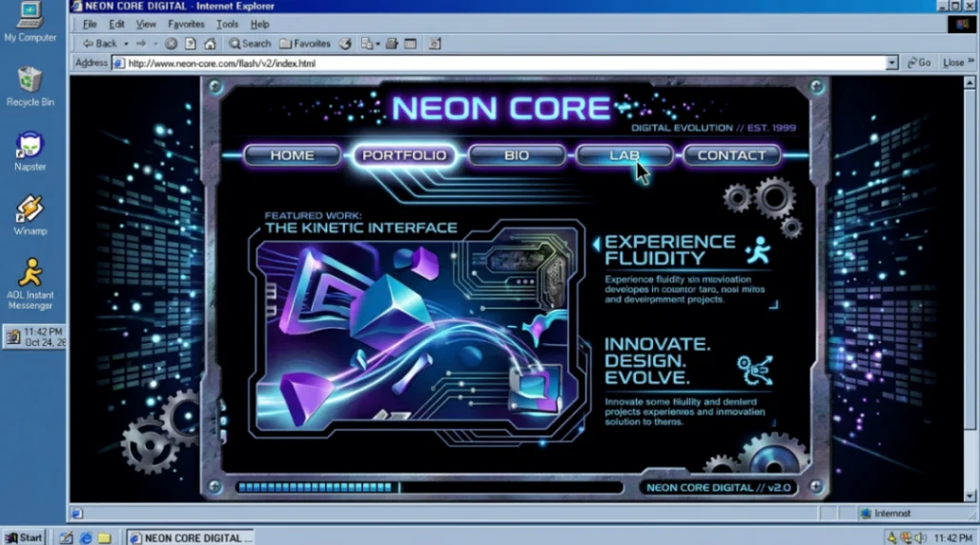Viewport: 980px width, 545px height.
Task: Click the taskbar clock showing 11:42 PM
Action: [953, 537]
